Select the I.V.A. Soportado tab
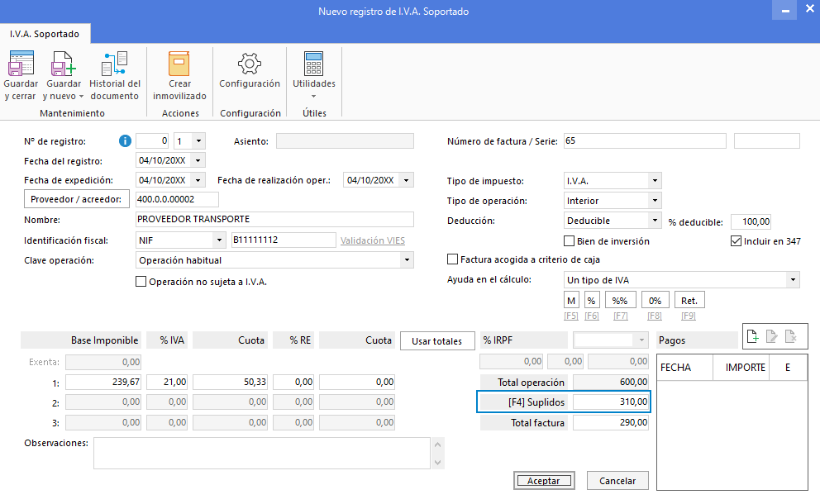 45,34
